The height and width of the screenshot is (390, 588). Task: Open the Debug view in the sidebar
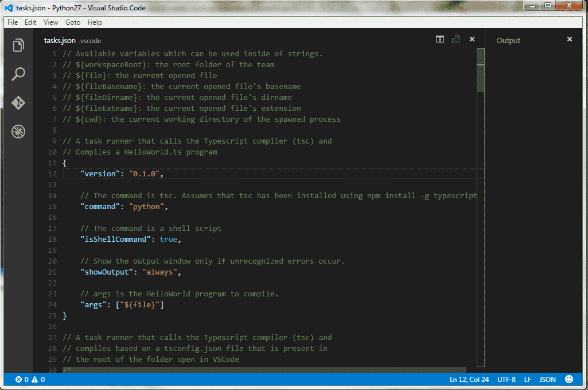[18, 132]
